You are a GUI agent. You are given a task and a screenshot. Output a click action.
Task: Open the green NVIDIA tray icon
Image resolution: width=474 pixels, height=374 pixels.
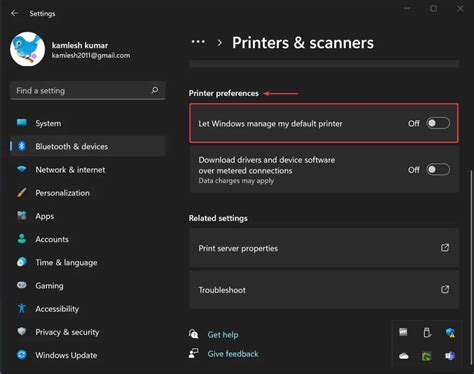click(x=426, y=356)
